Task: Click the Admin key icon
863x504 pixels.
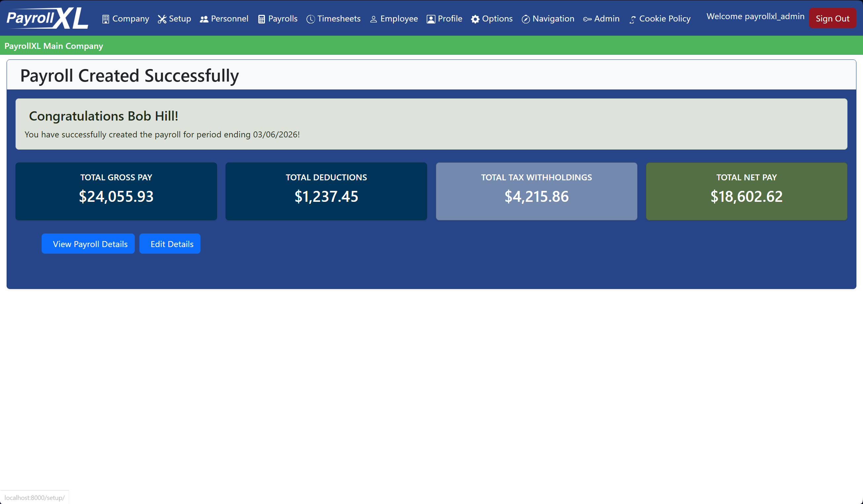Action: click(587, 19)
